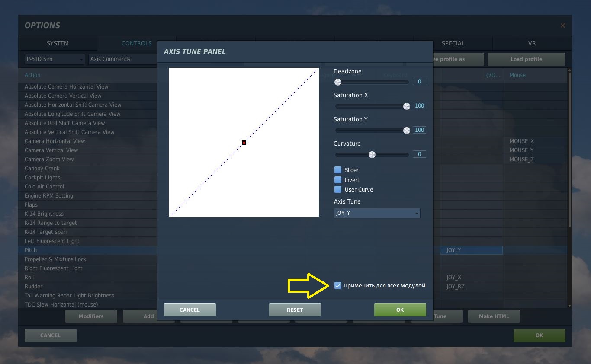The width and height of the screenshot is (591, 364).
Task: Switch to the SPECIAL tab
Action: pos(453,43)
